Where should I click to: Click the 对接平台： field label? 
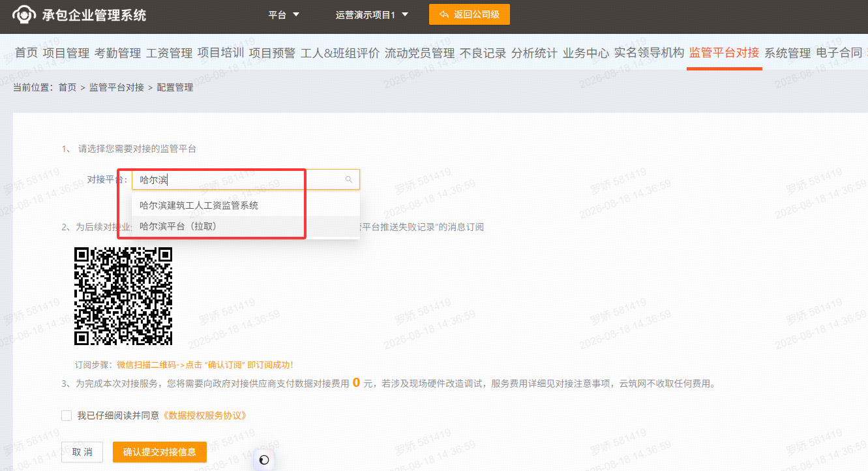pos(108,179)
